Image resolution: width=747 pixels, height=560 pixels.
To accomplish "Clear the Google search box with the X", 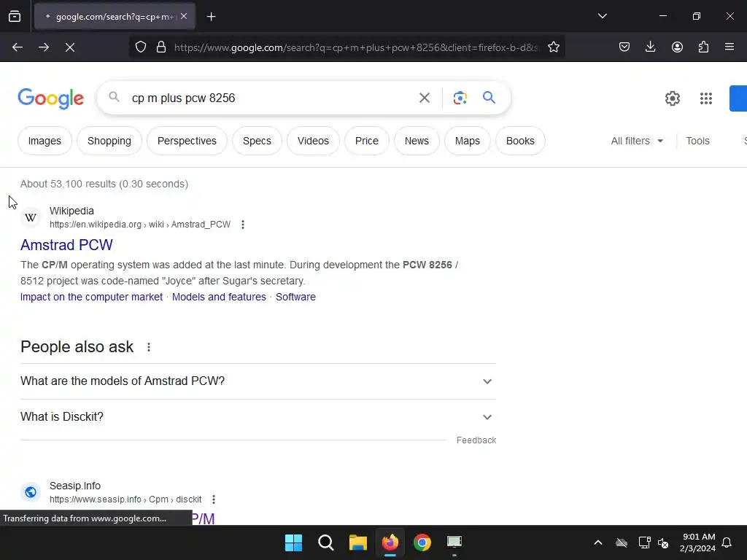I will tap(425, 98).
